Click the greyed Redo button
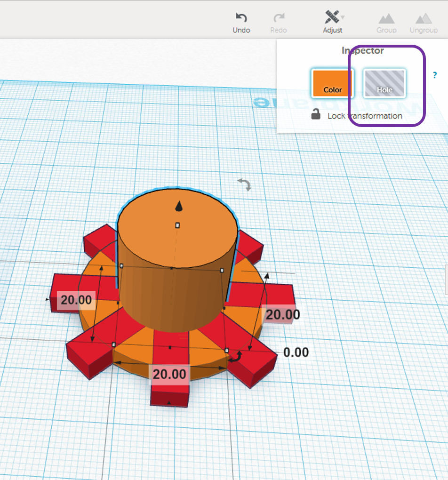Image resolution: width=448 pixels, height=480 pixels. pos(279,23)
